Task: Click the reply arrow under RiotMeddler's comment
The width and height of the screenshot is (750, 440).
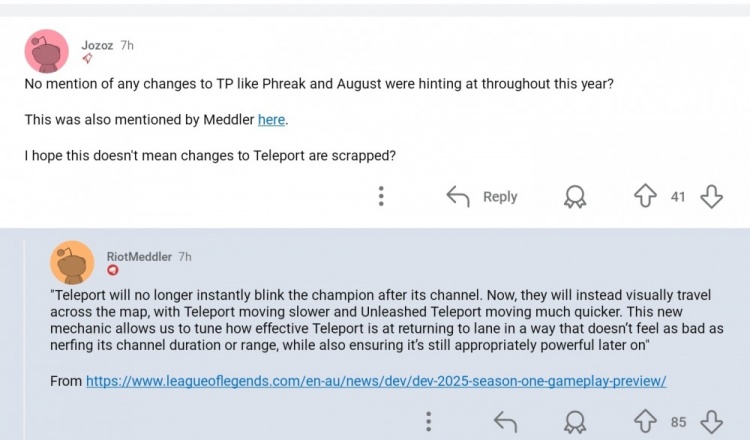Action: (505, 422)
